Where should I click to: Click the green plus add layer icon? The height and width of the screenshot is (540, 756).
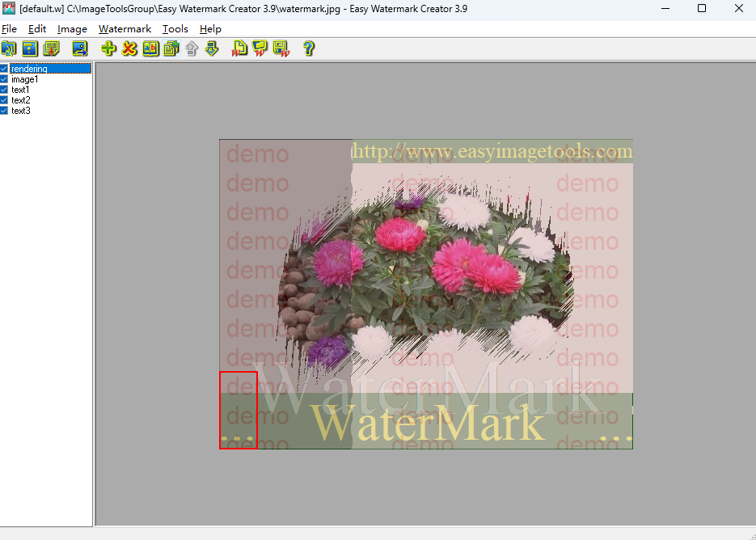(108, 49)
